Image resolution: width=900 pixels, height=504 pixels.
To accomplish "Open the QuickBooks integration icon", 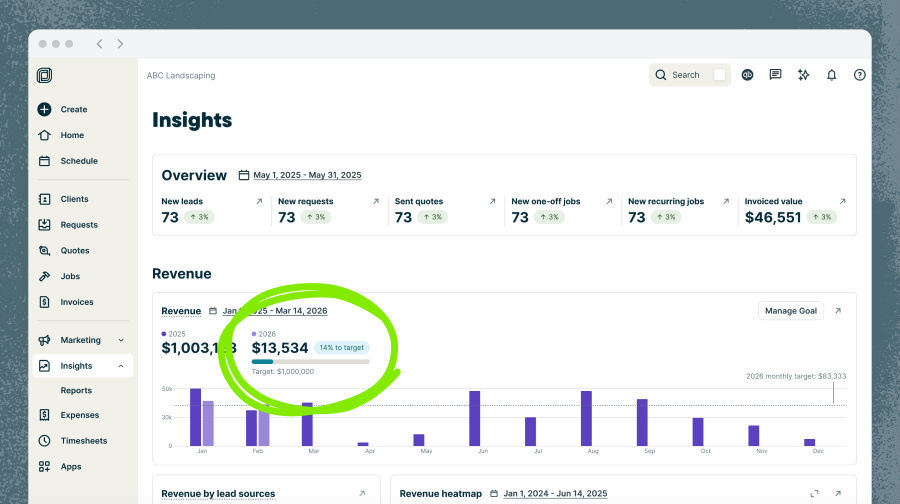I will click(x=747, y=75).
